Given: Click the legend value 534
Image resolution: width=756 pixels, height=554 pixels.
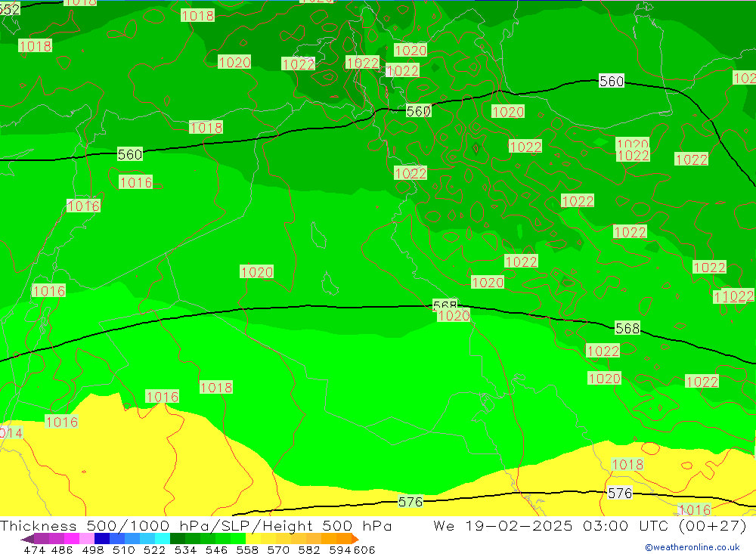Looking at the screenshot, I should 186,549.
